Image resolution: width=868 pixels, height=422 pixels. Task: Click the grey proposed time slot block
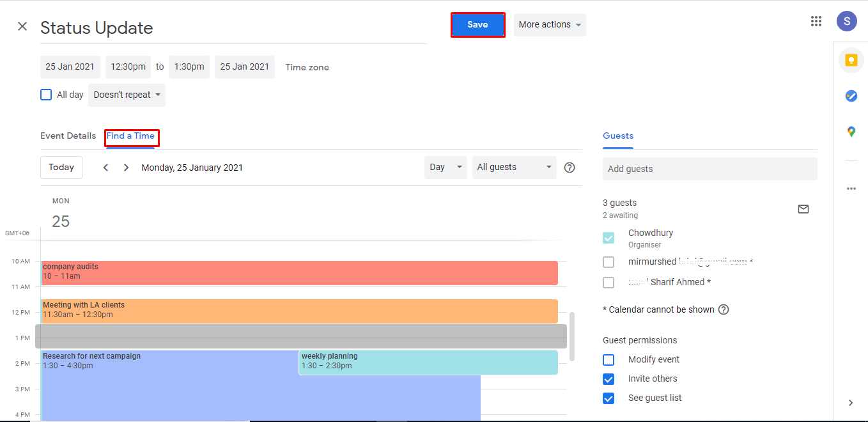coord(301,336)
